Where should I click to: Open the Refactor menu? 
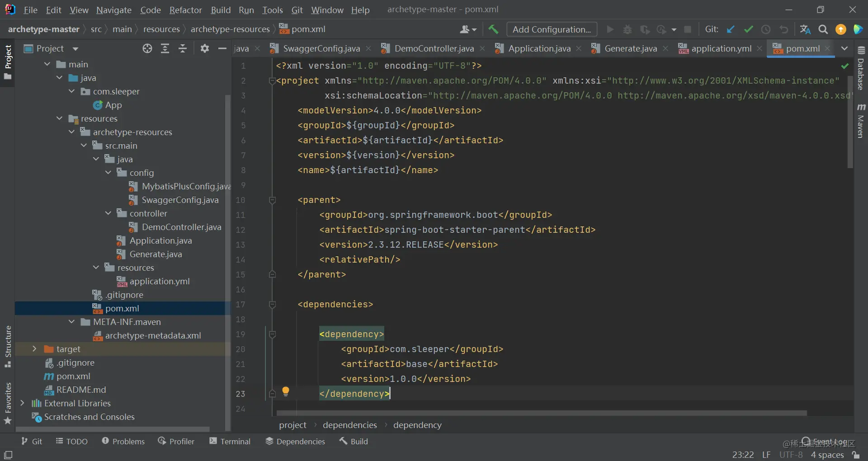[185, 10]
